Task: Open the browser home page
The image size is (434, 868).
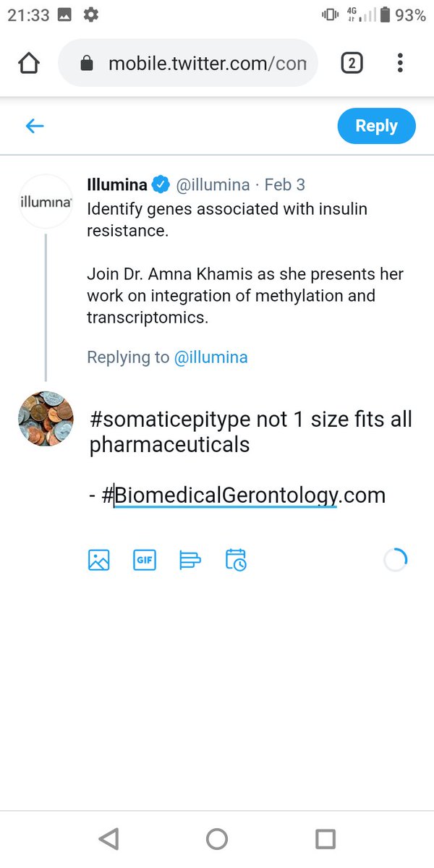Action: click(x=28, y=64)
